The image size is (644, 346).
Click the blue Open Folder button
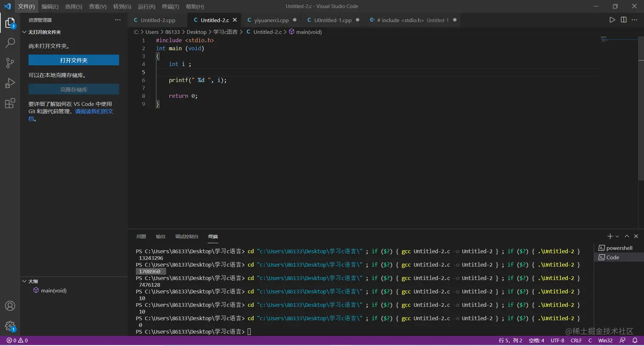point(74,60)
